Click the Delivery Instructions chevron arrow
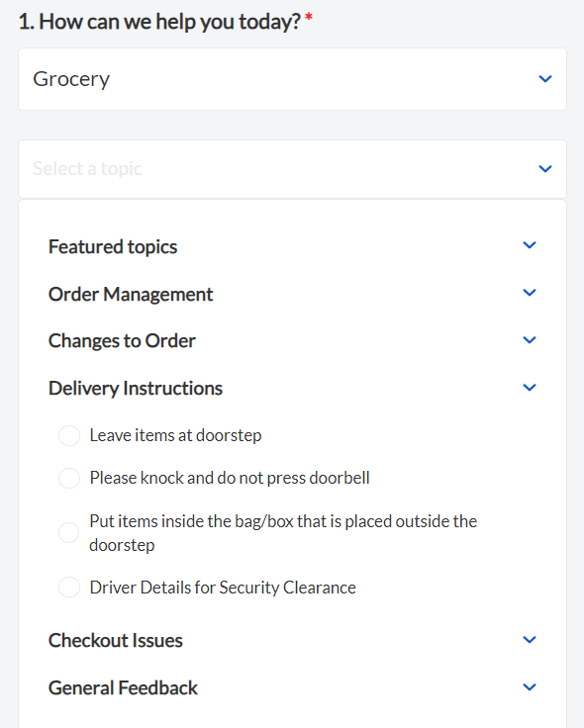This screenshot has width=584, height=728. coord(530,387)
